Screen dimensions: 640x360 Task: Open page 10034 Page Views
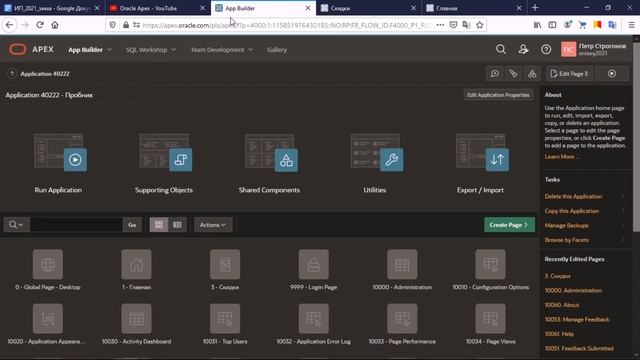[490, 319]
